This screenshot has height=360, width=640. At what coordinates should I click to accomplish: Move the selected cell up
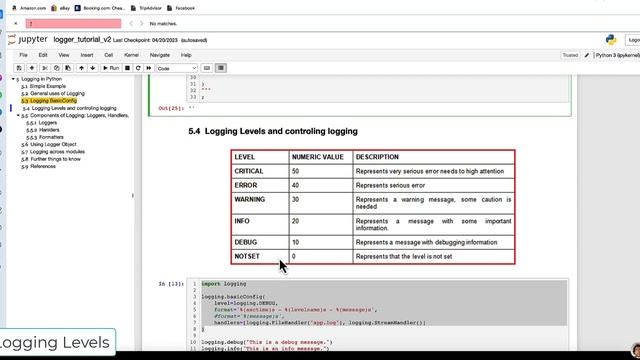[x=81, y=68]
